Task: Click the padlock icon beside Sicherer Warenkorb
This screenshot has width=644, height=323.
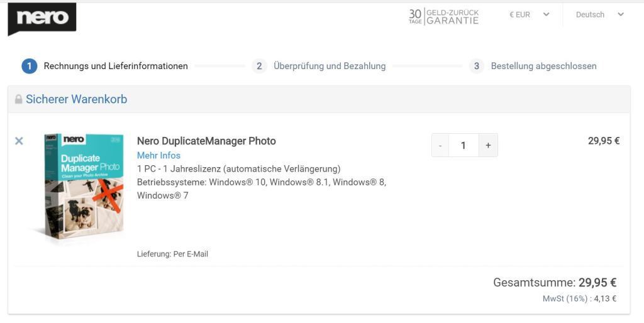Action: [18, 99]
